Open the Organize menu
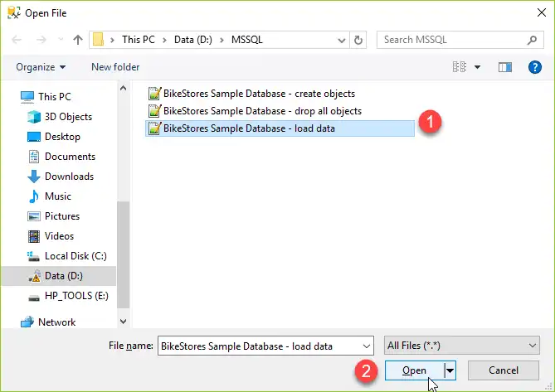 coord(41,67)
